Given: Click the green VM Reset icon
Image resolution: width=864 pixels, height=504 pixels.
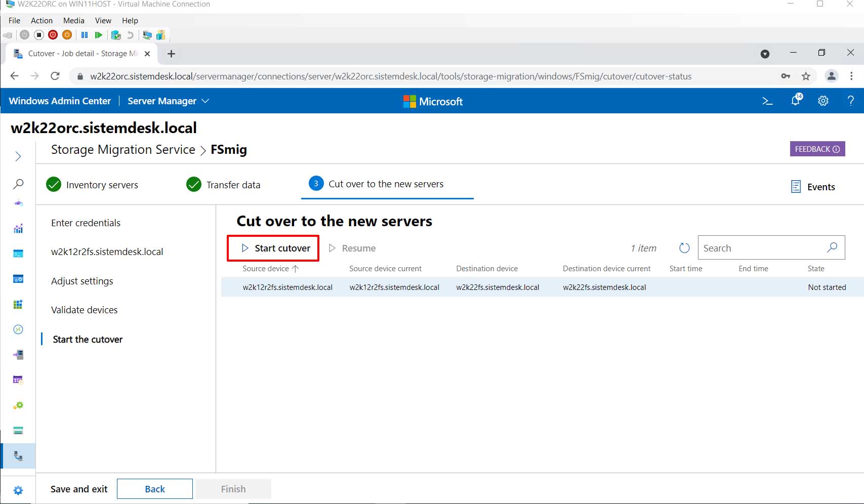Looking at the screenshot, I should (99, 35).
